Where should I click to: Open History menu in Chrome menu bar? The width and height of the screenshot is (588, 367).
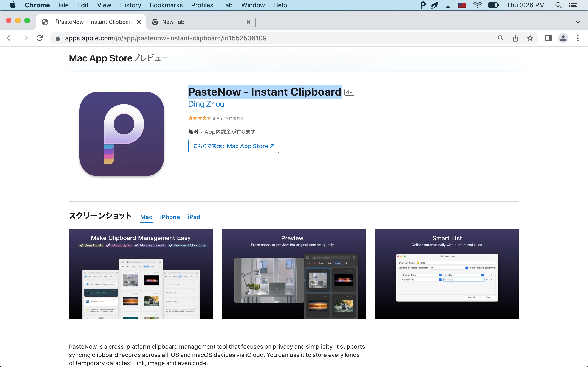(130, 5)
